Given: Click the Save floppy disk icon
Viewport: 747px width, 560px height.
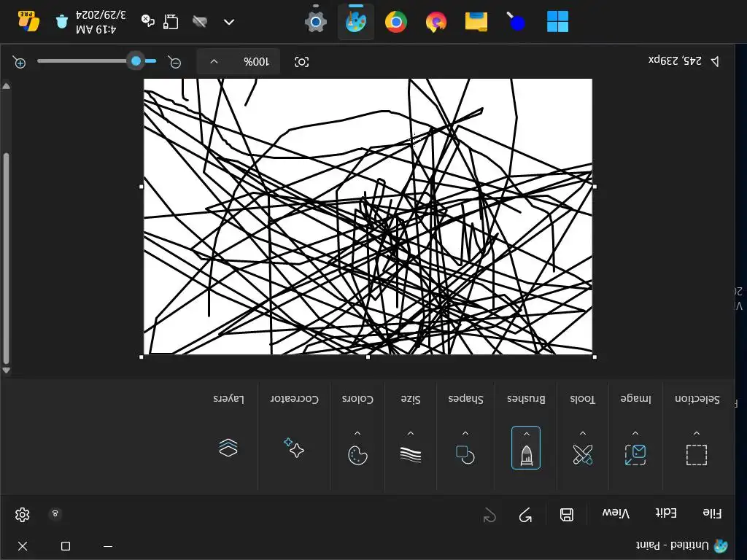Looking at the screenshot, I should pos(566,515).
